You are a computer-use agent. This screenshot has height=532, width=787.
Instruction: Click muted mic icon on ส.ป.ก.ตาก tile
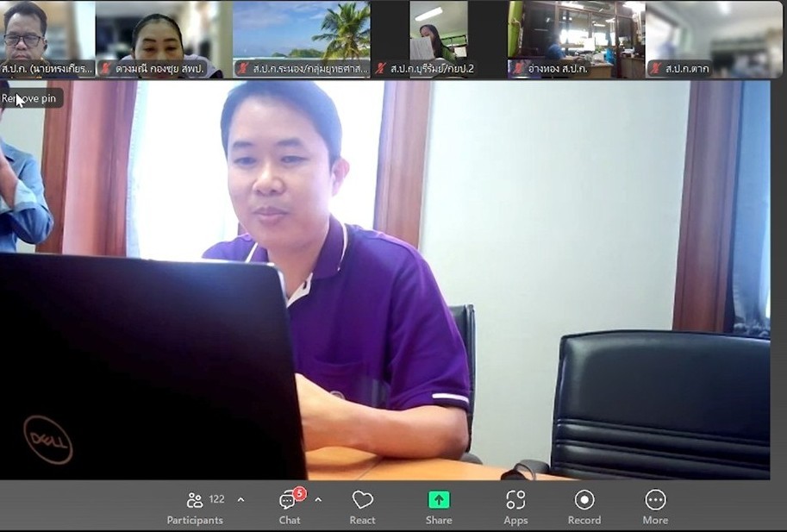pyautogui.click(x=656, y=68)
